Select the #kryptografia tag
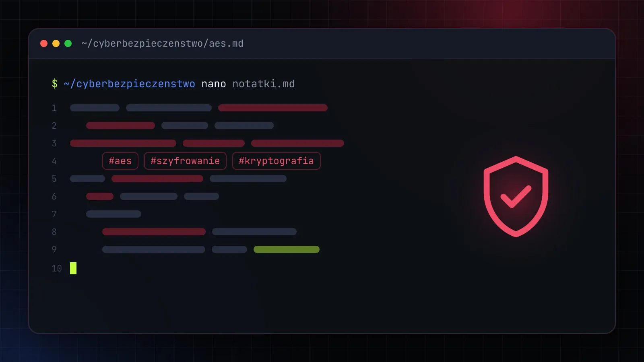644x362 pixels. click(276, 161)
